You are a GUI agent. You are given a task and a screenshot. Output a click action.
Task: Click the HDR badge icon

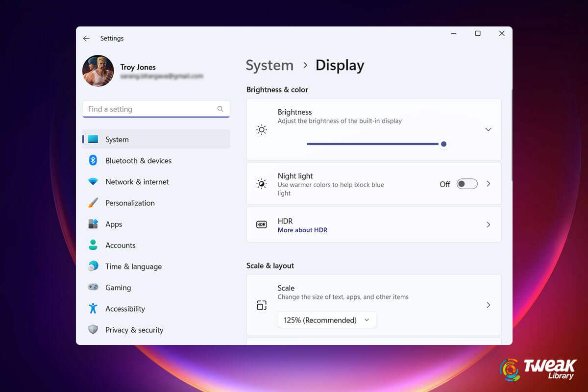pos(261,224)
